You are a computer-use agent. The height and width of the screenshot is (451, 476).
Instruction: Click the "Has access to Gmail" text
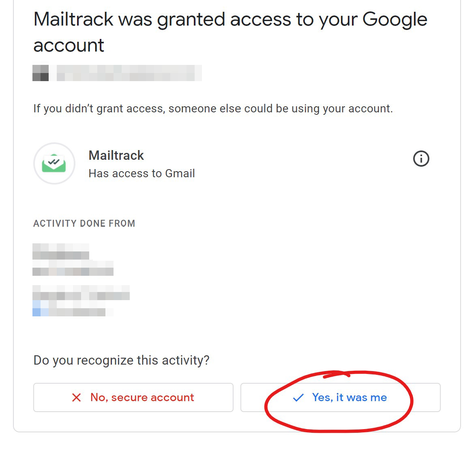click(142, 174)
